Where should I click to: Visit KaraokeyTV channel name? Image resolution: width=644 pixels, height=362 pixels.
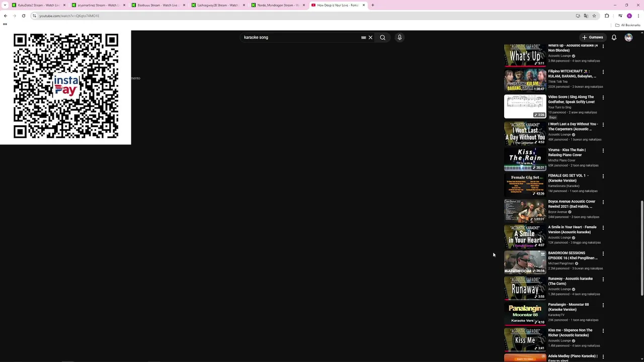[556, 315]
